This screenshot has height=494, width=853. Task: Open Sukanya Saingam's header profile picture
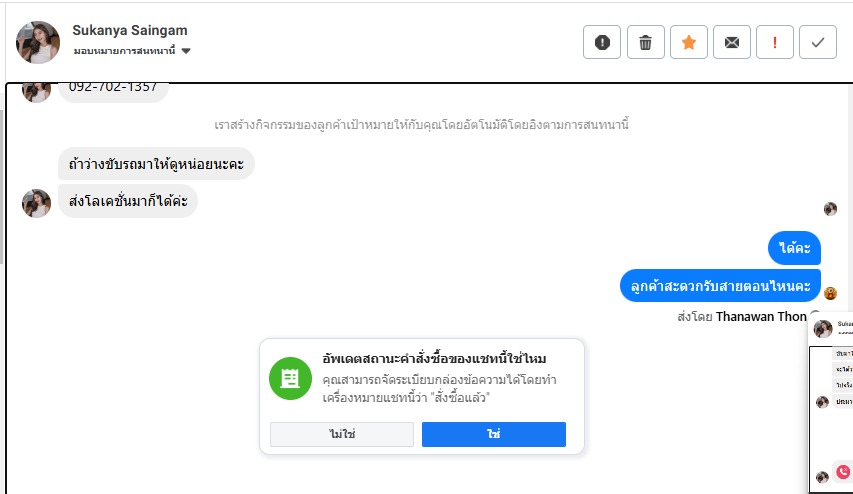pos(38,42)
